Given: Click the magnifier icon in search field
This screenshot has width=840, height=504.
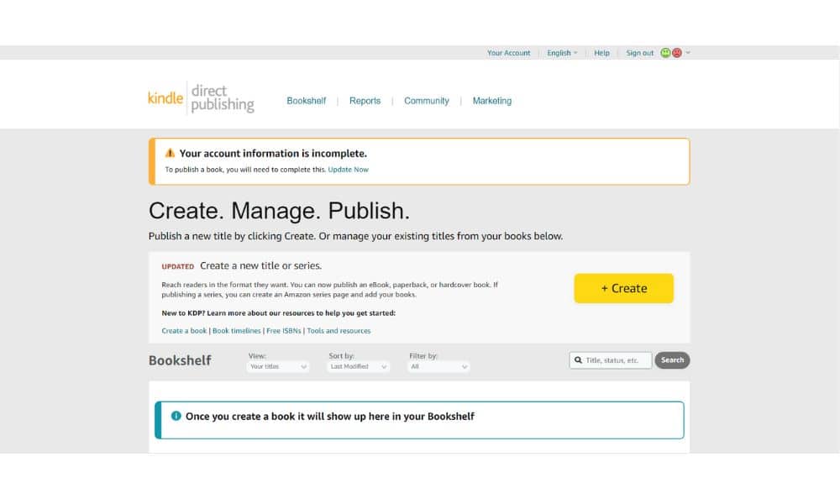Looking at the screenshot, I should pyautogui.click(x=578, y=360).
